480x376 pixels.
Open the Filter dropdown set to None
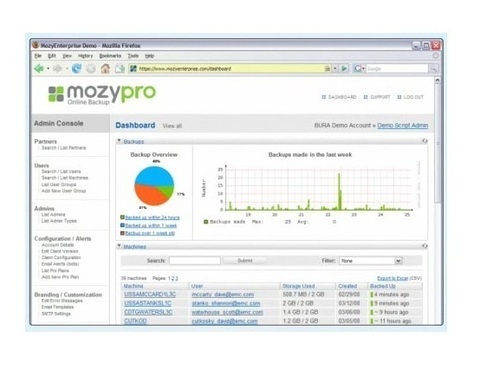coord(371,261)
